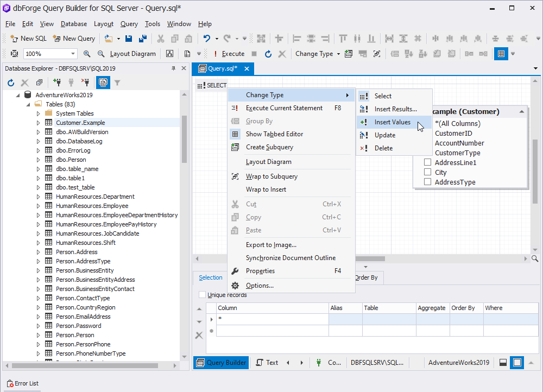The width and height of the screenshot is (543, 392).
Task: Click the Execute toolbar button
Action: tap(229, 54)
